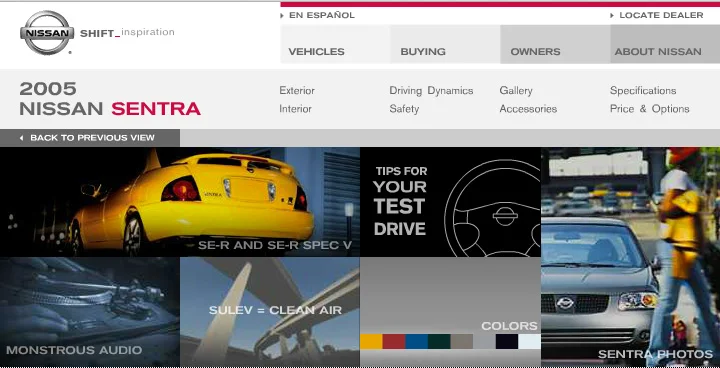Open Price & Options page

coord(650,109)
